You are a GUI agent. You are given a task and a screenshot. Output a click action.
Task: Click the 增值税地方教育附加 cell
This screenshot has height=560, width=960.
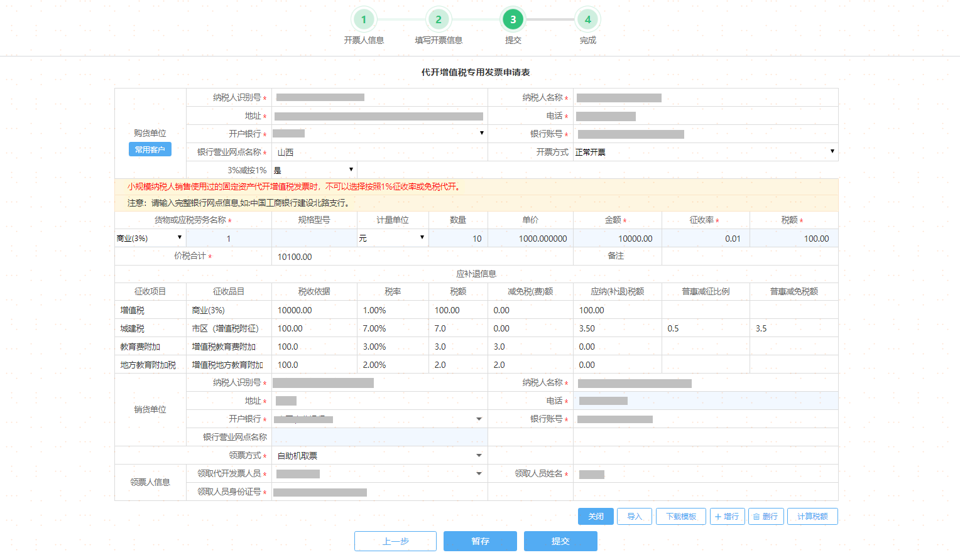(x=227, y=365)
